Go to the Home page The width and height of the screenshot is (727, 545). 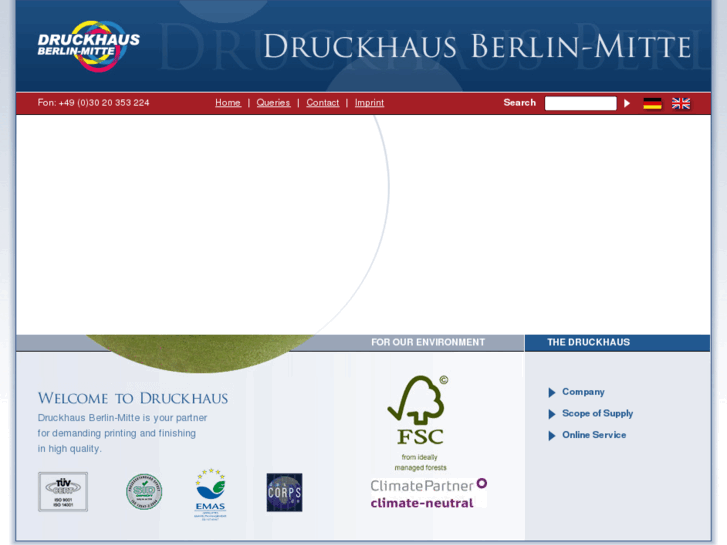coord(228,103)
